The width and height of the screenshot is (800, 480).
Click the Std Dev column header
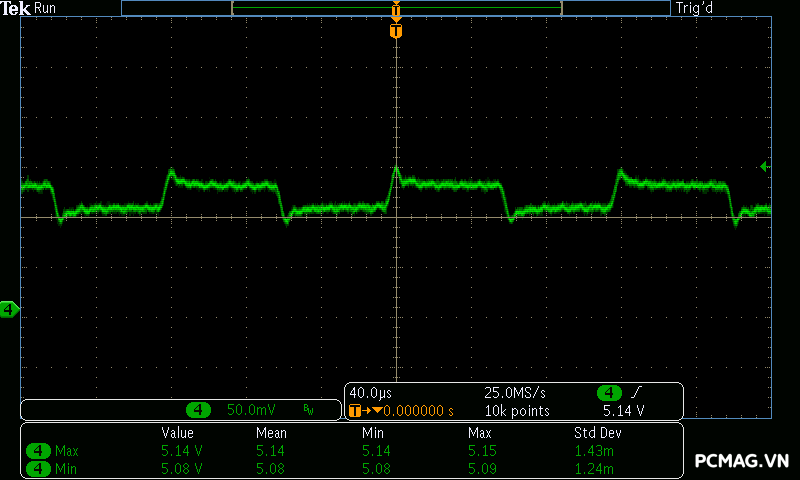[595, 433]
